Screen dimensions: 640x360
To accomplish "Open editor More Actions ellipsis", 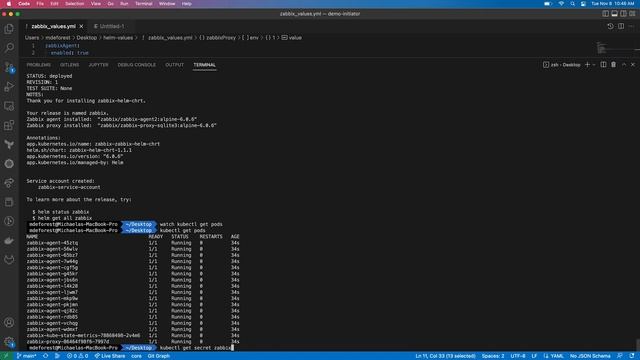I will (631, 26).
